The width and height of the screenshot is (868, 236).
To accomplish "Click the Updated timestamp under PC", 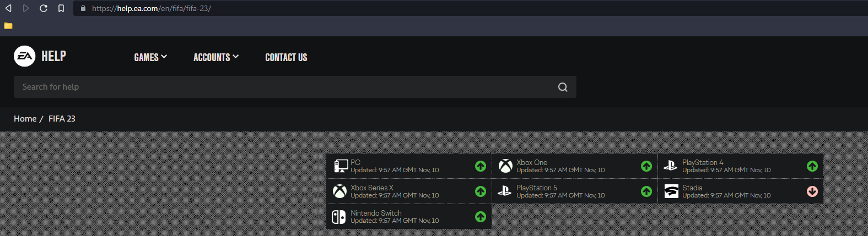I will pos(395,171).
